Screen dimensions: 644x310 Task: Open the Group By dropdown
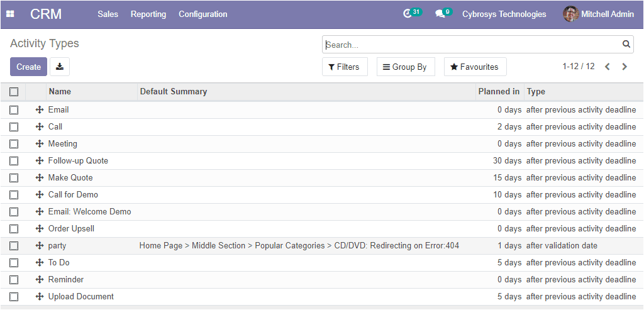[x=406, y=67]
